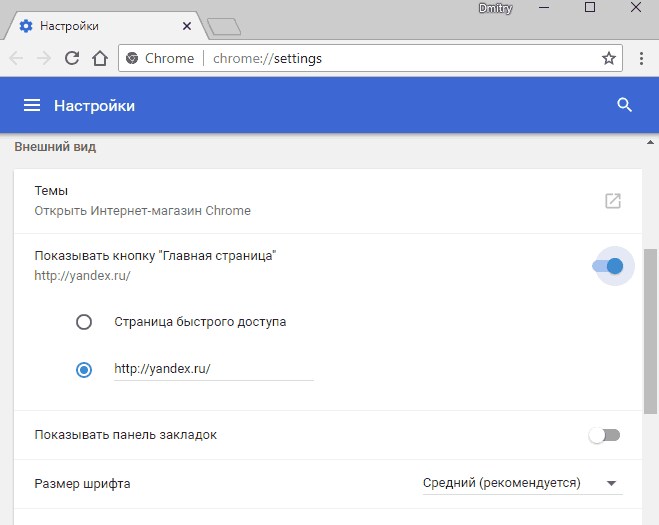Close the Настройки tab
The height and width of the screenshot is (525, 659).
pyautogui.click(x=187, y=26)
